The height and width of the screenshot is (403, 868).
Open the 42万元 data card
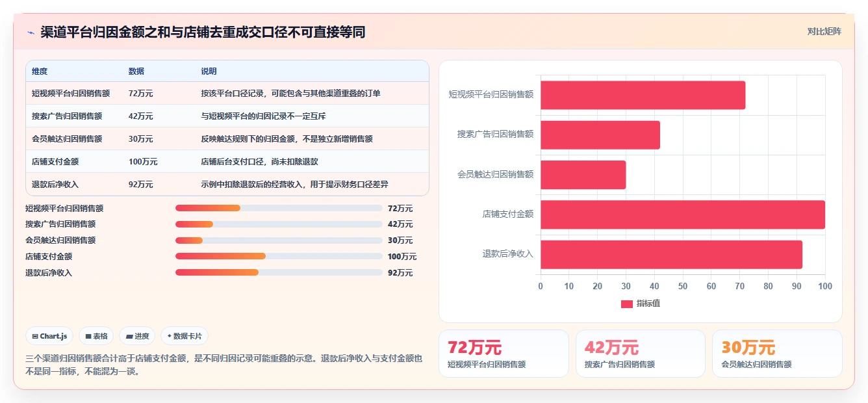tap(641, 354)
